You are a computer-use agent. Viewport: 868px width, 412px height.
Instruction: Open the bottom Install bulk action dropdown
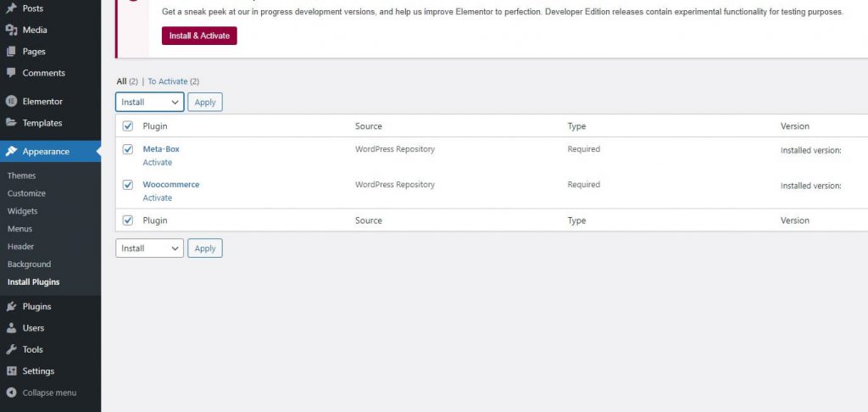pyautogui.click(x=149, y=248)
